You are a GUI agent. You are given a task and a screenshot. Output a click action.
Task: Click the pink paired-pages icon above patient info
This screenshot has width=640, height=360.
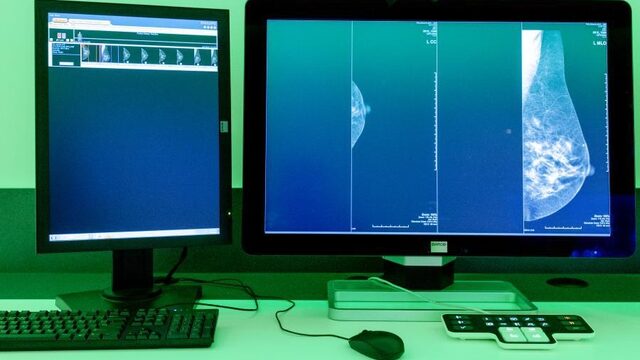(62, 36)
